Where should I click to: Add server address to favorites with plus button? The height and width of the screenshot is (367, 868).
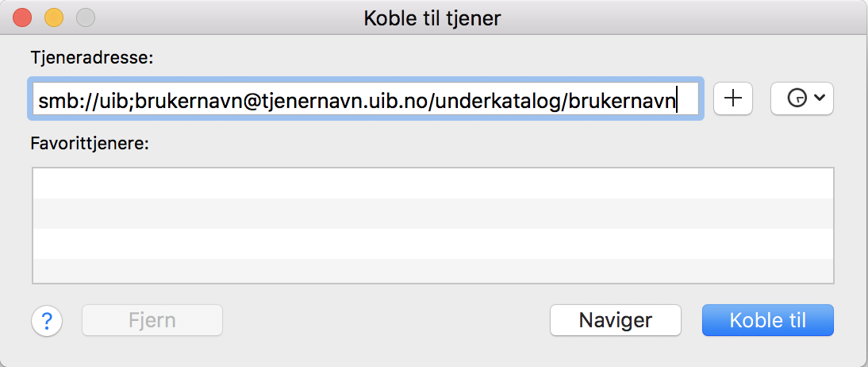point(733,99)
